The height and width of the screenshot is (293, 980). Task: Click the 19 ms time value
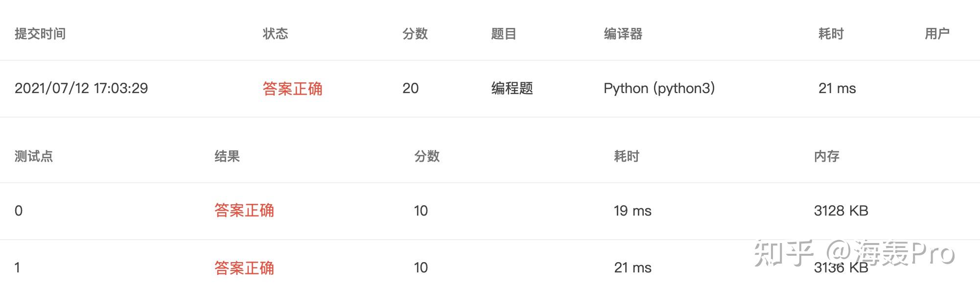click(x=632, y=211)
